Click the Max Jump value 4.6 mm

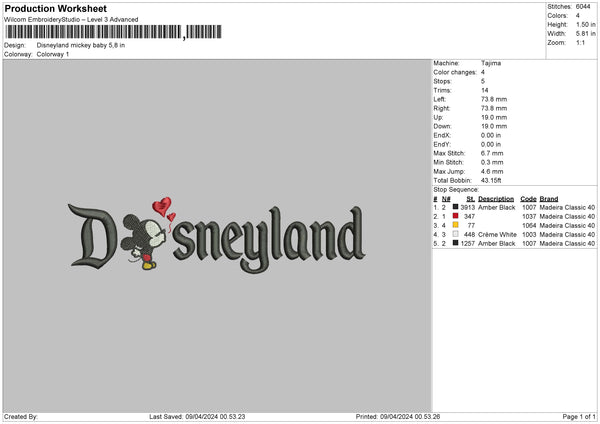(x=492, y=171)
